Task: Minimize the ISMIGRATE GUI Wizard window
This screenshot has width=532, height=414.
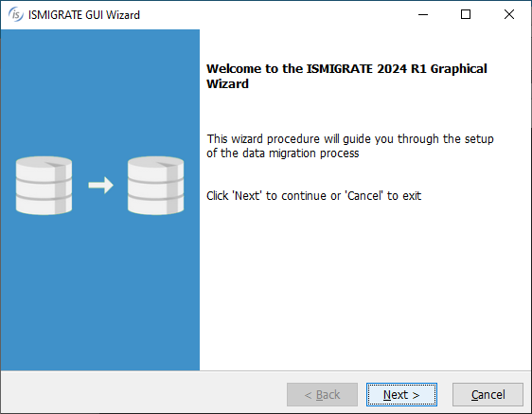Action: pos(423,14)
